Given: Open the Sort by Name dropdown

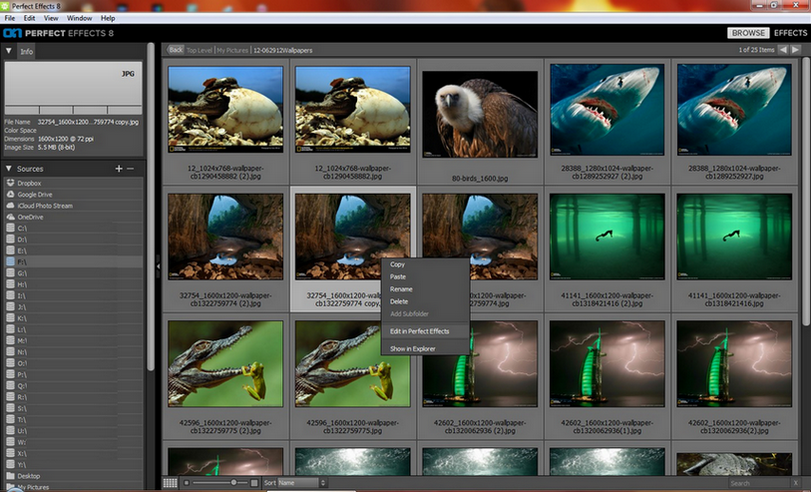Looking at the screenshot, I should pos(302,483).
